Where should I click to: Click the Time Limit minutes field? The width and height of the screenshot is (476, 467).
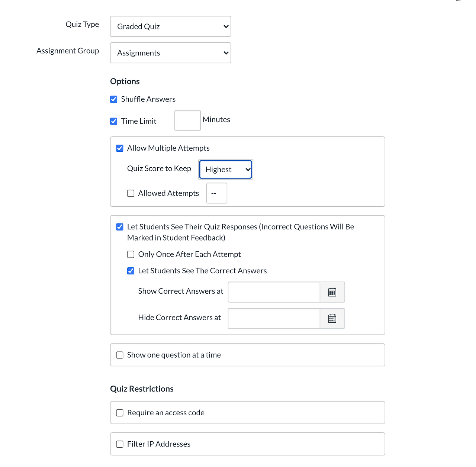pyautogui.click(x=187, y=120)
